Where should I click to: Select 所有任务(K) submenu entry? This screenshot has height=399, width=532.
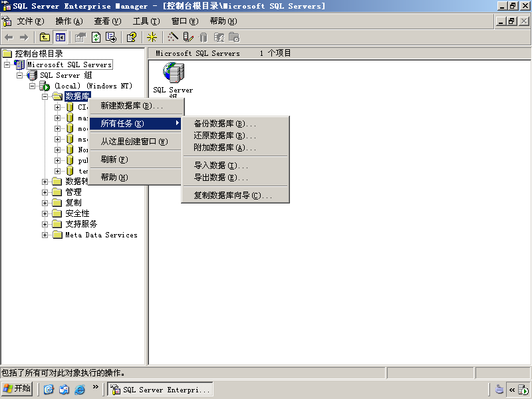pos(136,124)
